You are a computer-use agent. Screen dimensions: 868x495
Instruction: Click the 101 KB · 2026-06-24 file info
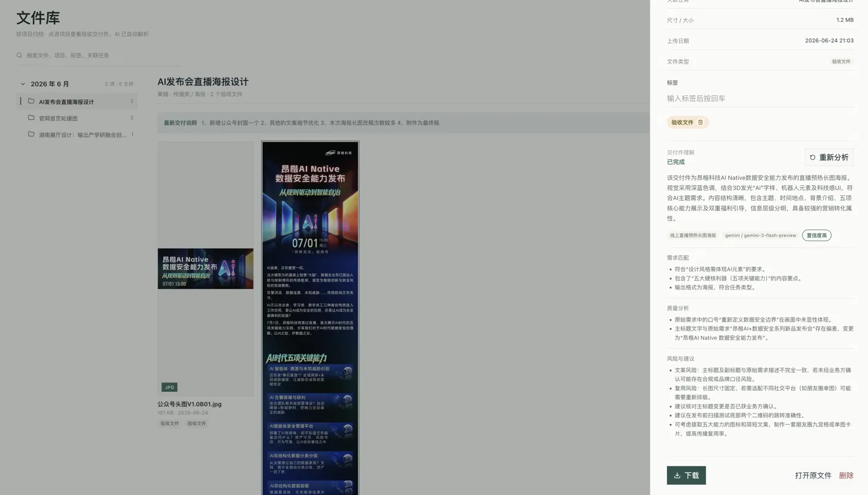pyautogui.click(x=182, y=413)
